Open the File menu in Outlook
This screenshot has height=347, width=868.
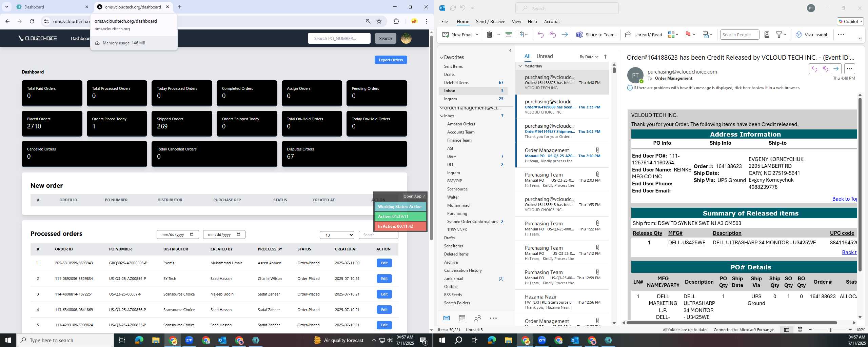point(445,21)
